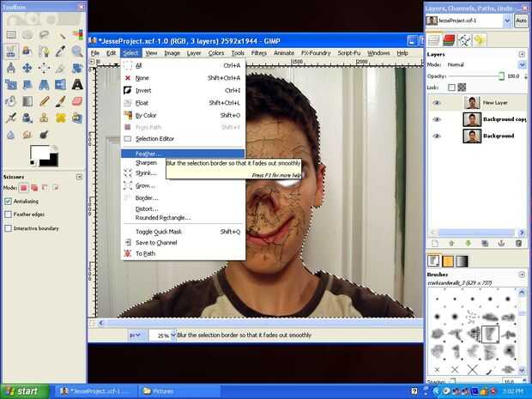Choose Grow... in the Select menu
Screen dimensions: 532x399
click(183, 185)
